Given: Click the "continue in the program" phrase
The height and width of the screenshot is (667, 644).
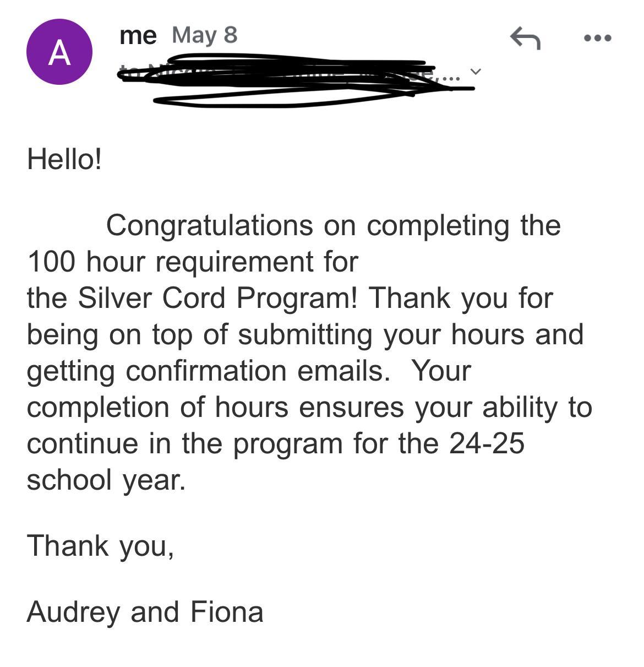Looking at the screenshot, I should (x=184, y=443).
